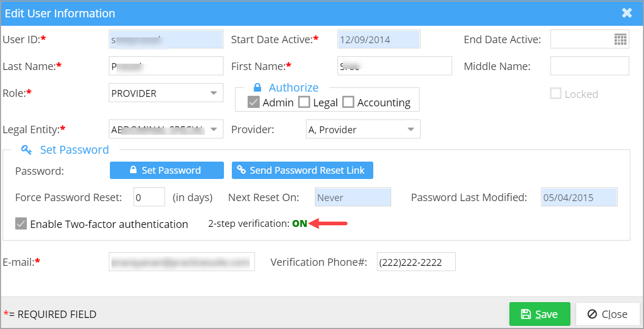Send the password reset link

(x=302, y=171)
